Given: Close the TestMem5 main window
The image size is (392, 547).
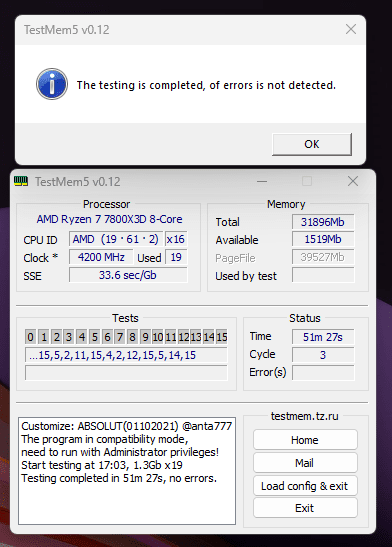Looking at the screenshot, I should [353, 181].
